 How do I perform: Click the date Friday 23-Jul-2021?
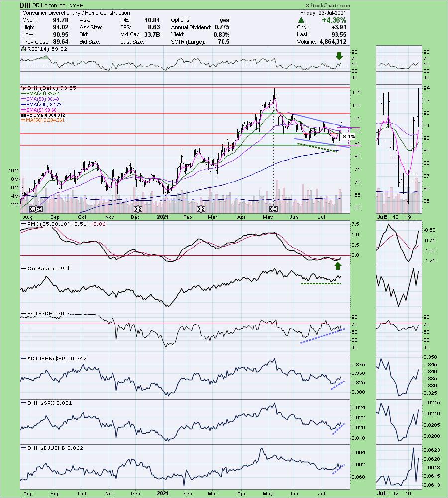click(323, 13)
